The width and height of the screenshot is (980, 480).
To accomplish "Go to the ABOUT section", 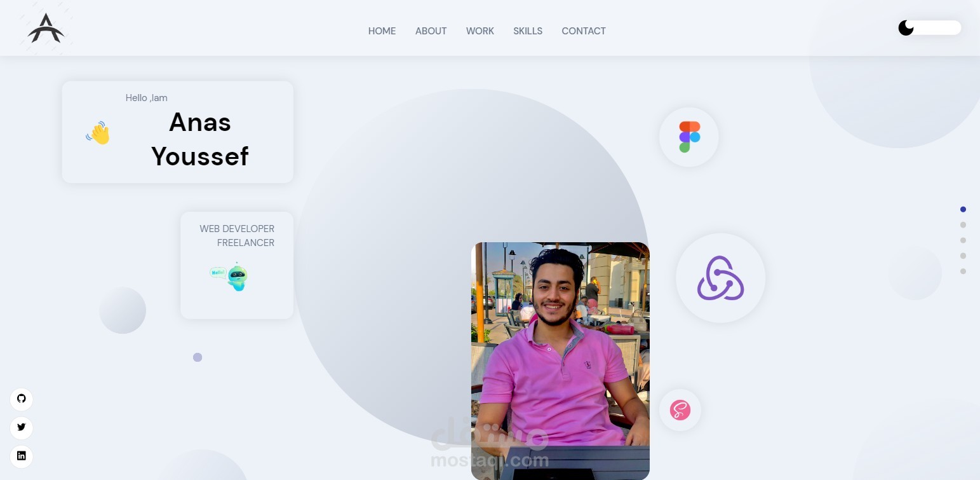I will point(431,31).
